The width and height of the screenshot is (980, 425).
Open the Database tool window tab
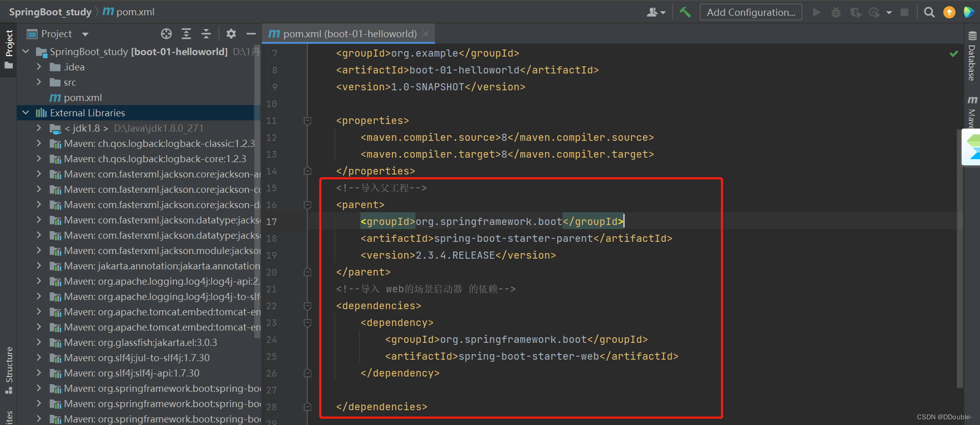click(972, 56)
